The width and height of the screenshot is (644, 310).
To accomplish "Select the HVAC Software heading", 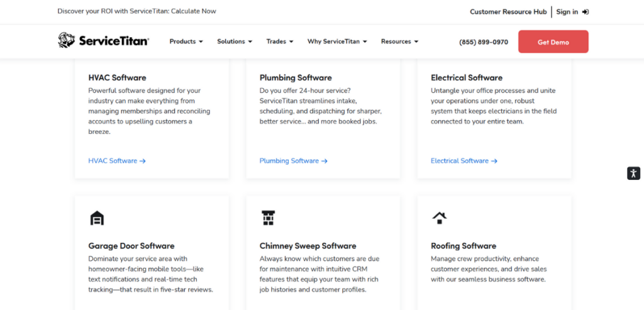I will pos(117,77).
